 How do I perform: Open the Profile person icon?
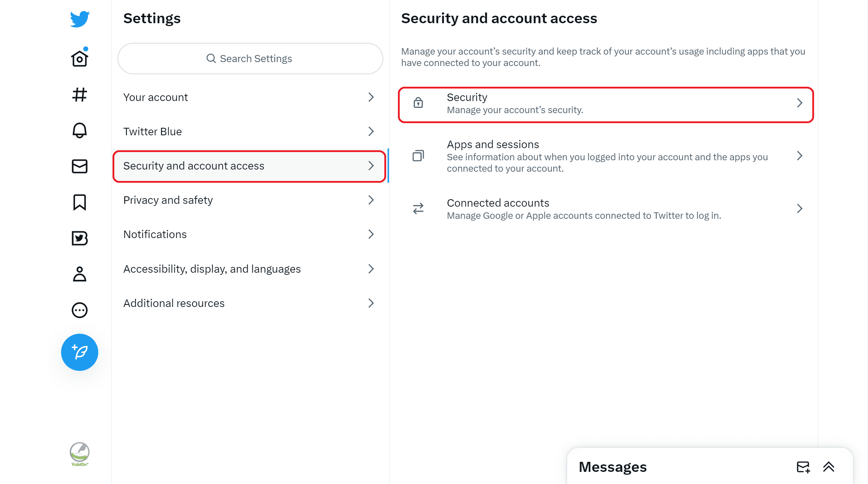(x=80, y=274)
